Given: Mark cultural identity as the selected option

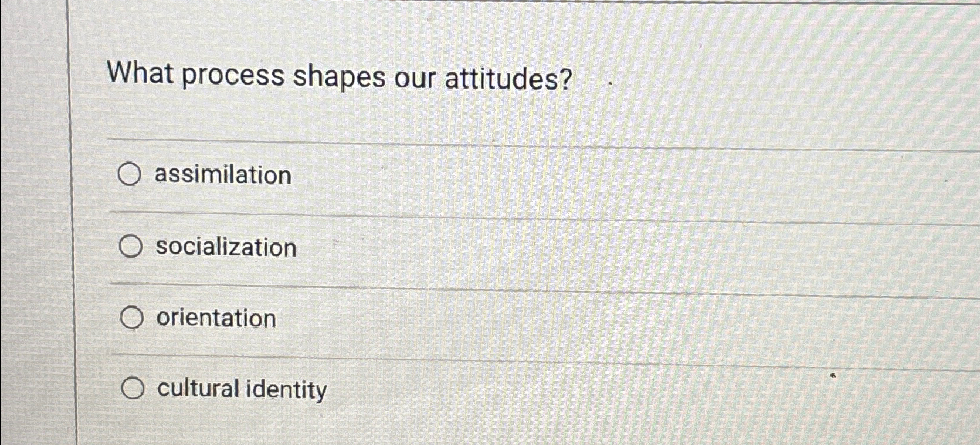Looking at the screenshot, I should 133,387.
